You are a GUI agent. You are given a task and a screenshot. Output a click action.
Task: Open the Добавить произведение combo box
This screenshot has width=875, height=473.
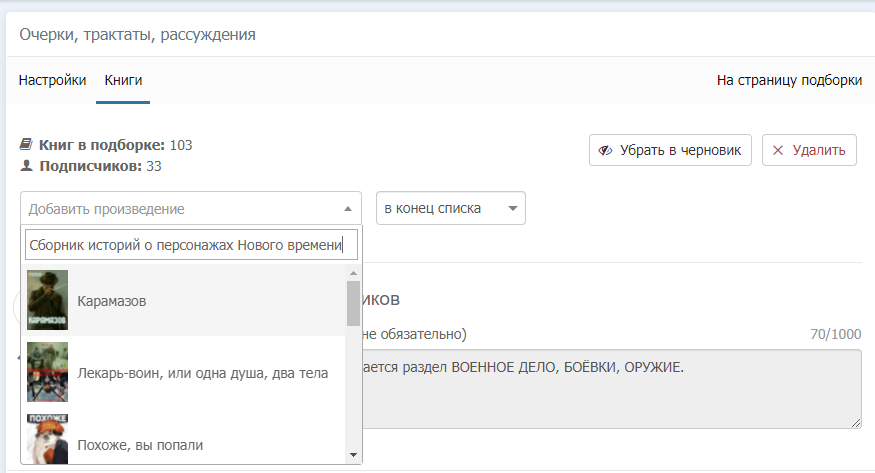[x=180, y=209]
